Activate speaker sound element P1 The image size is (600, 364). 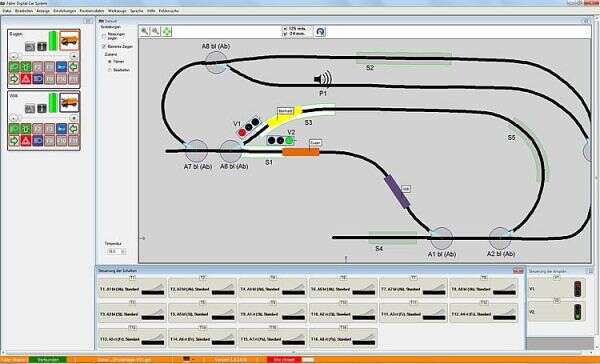(323, 79)
